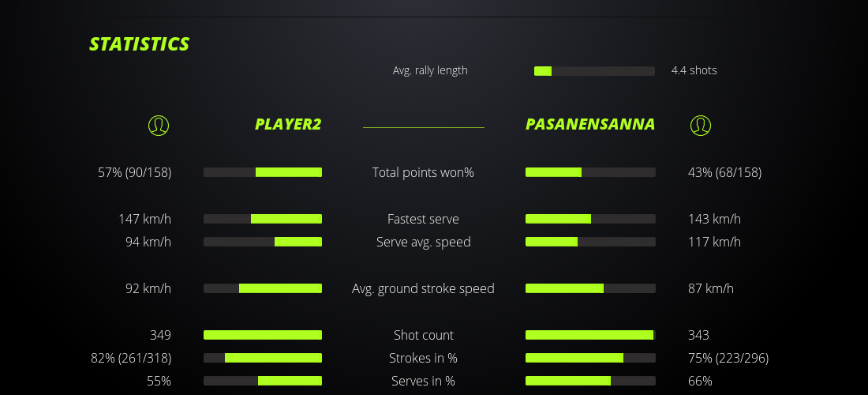This screenshot has width=868, height=395.
Task: Select the PLAYER2 name heading
Action: 288,124
